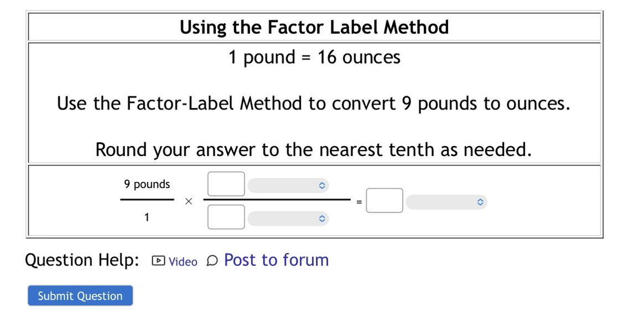The image size is (644, 322).
Task: Click the Video play icon
Action: coord(158,261)
